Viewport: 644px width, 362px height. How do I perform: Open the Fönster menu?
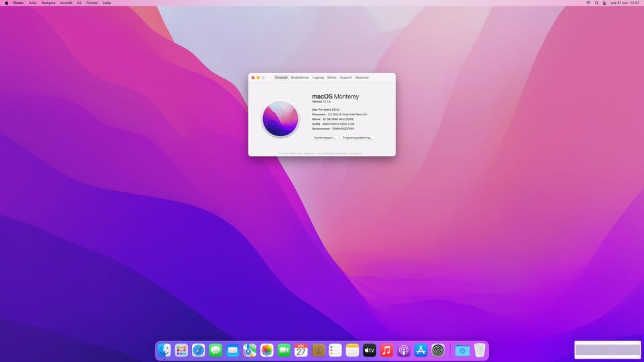tap(92, 3)
